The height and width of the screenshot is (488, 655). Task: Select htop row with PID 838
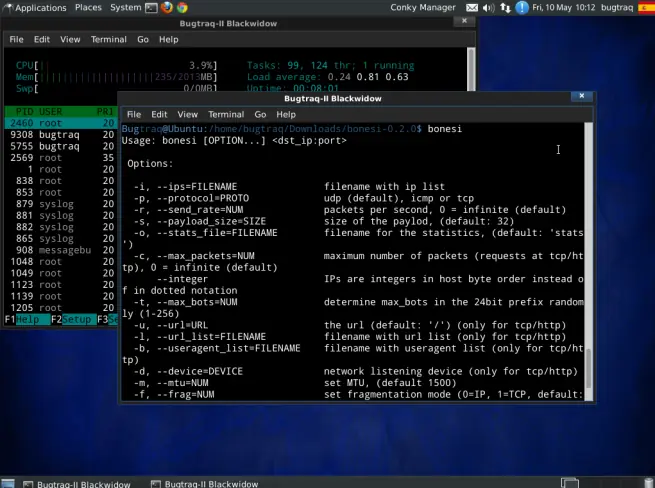tap(61, 181)
